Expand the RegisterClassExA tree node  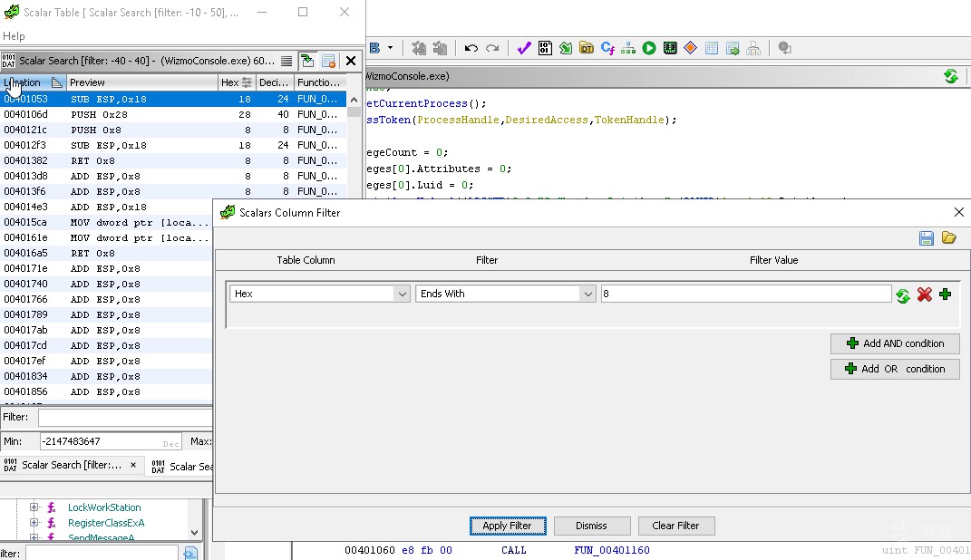[x=34, y=523]
